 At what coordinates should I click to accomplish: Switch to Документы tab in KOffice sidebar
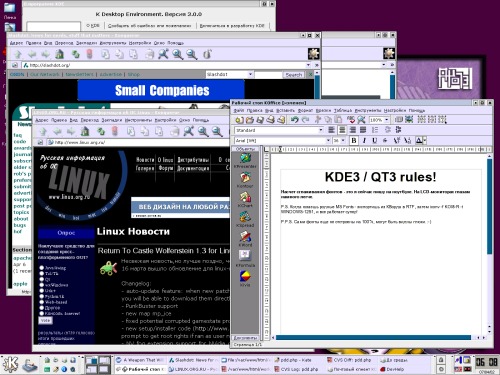click(x=245, y=338)
